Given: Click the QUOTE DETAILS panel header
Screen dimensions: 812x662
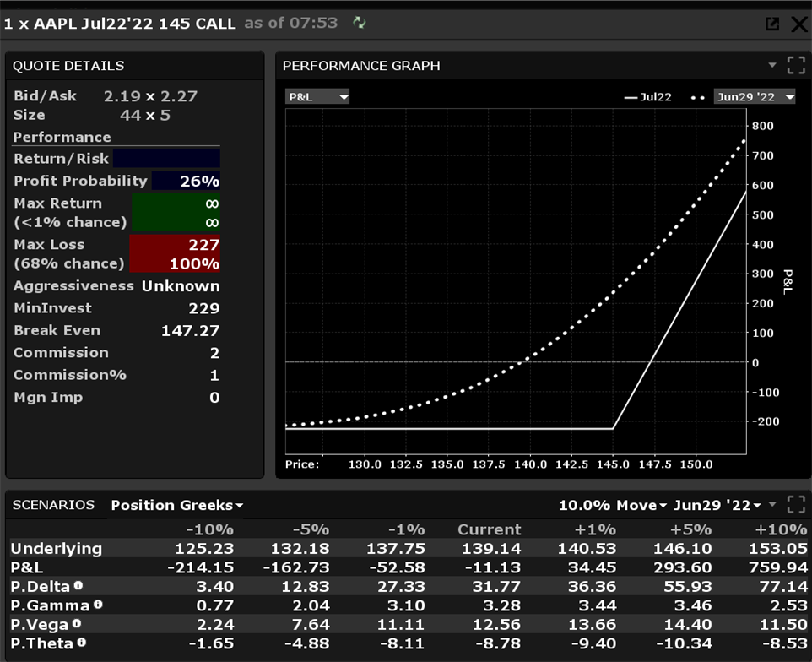Looking at the screenshot, I should click(x=68, y=66).
